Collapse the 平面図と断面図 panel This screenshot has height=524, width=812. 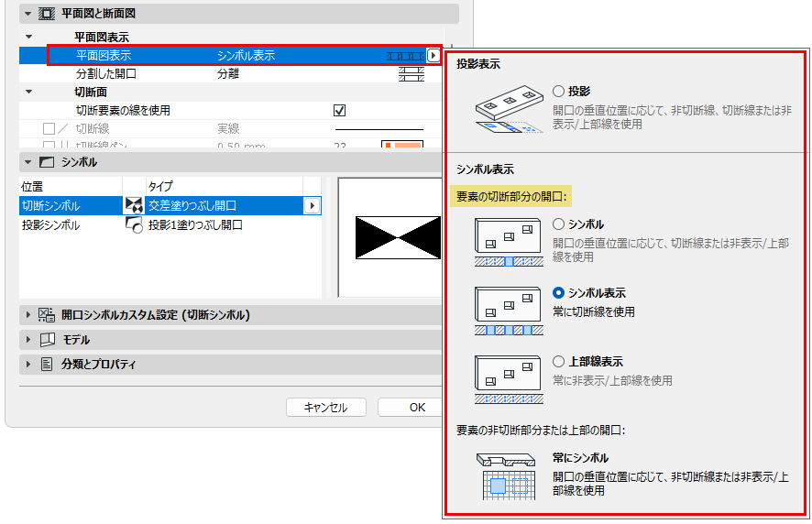click(28, 14)
